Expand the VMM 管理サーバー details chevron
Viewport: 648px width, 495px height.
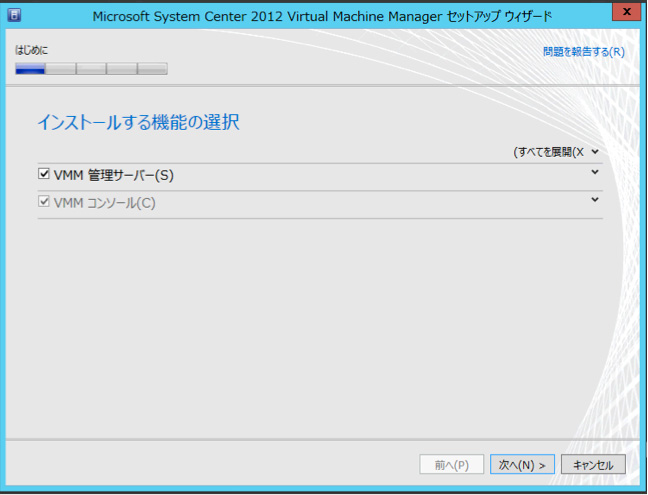[x=595, y=172]
